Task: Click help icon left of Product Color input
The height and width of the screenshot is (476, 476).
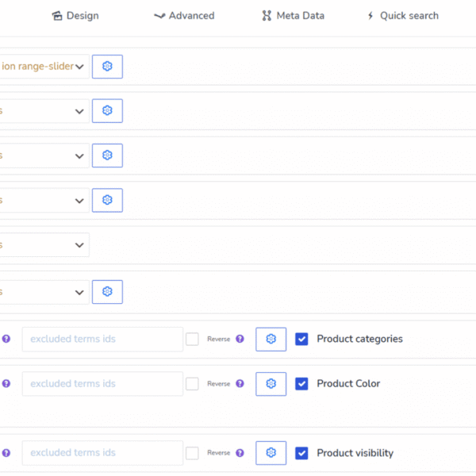Action: [6, 384]
